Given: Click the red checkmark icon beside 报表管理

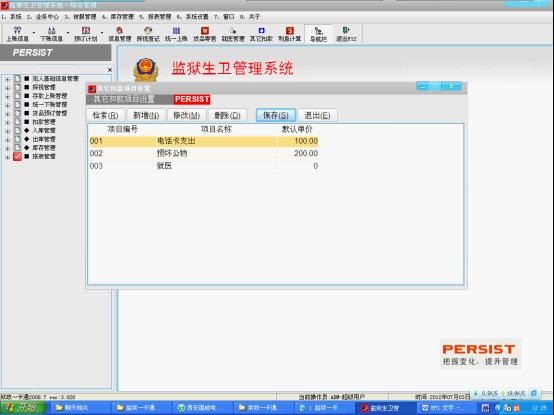Looking at the screenshot, I should 17,156.
